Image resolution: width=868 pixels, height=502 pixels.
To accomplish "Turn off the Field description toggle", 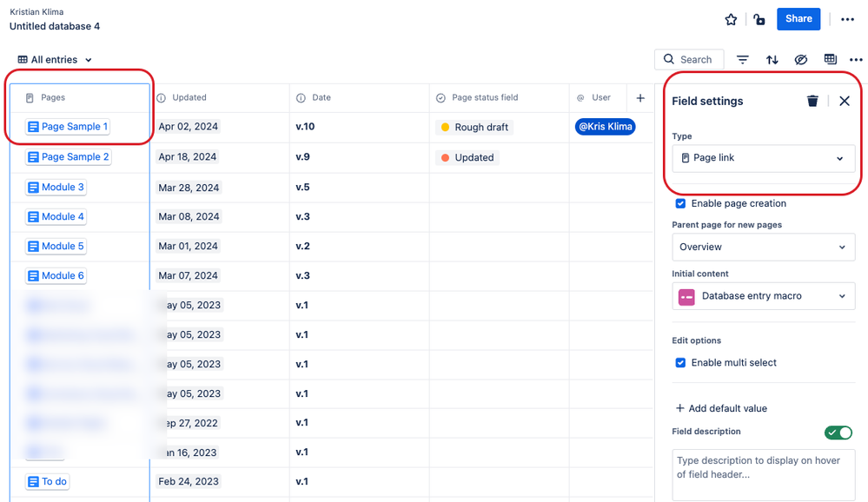I will click(838, 432).
